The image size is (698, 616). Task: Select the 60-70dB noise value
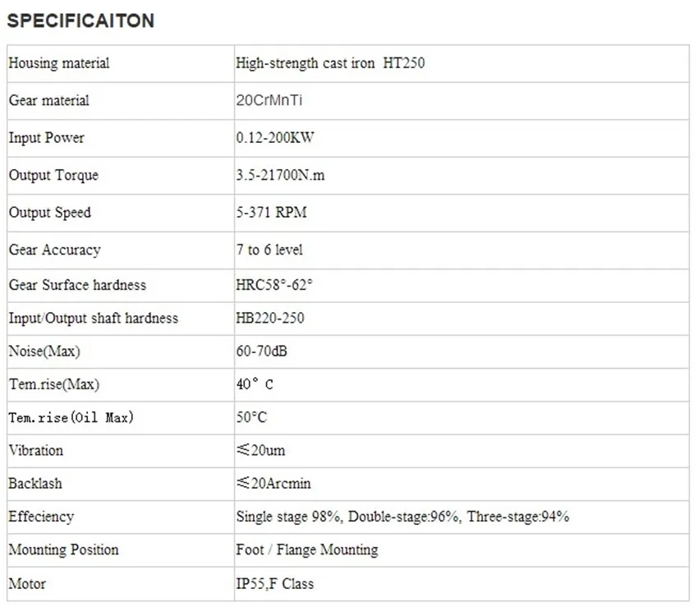coord(261,352)
